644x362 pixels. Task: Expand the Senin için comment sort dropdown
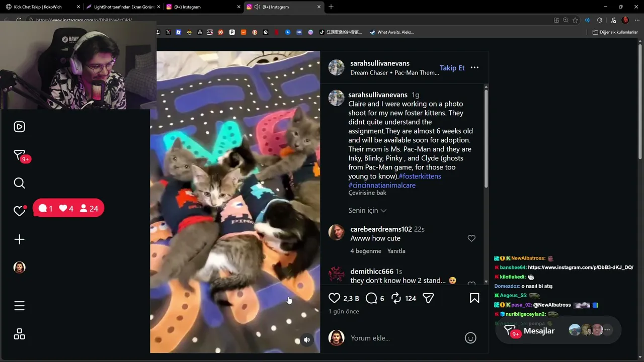tap(367, 211)
